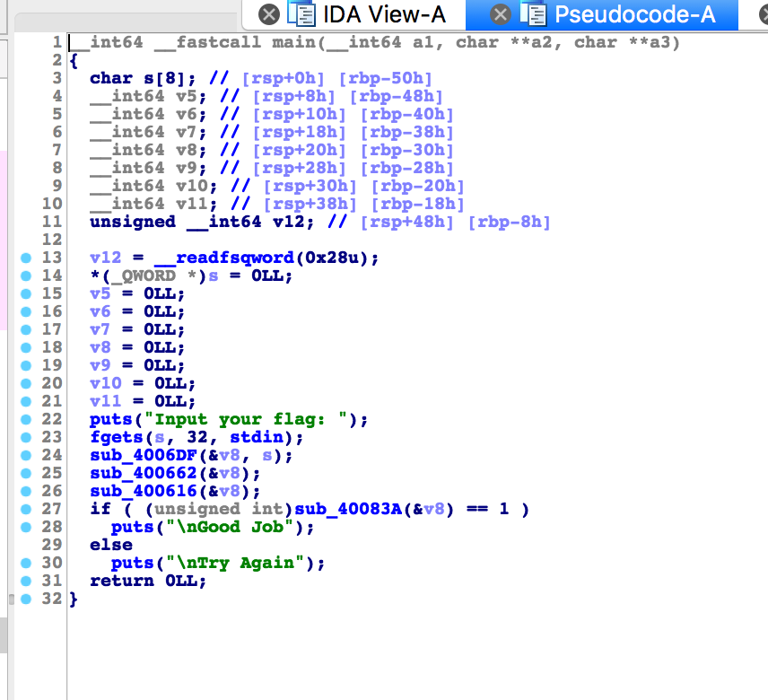Toggle breakpoint dot on line 22

(x=26, y=419)
